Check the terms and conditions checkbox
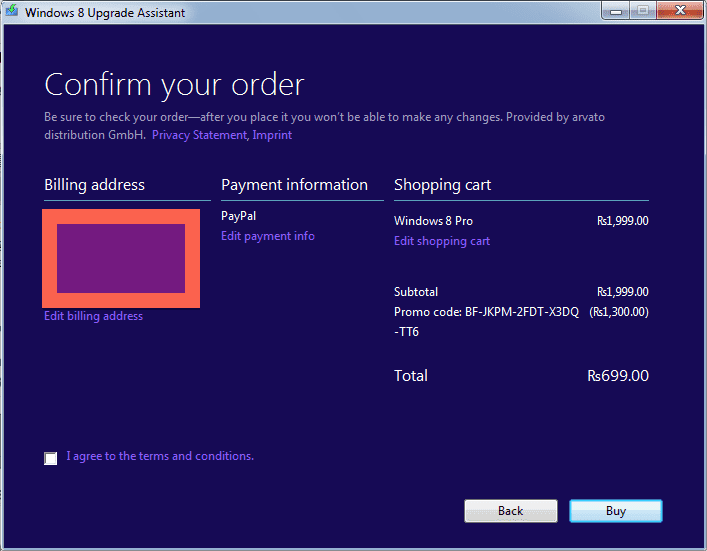The height and width of the screenshot is (551, 707). 50,458
